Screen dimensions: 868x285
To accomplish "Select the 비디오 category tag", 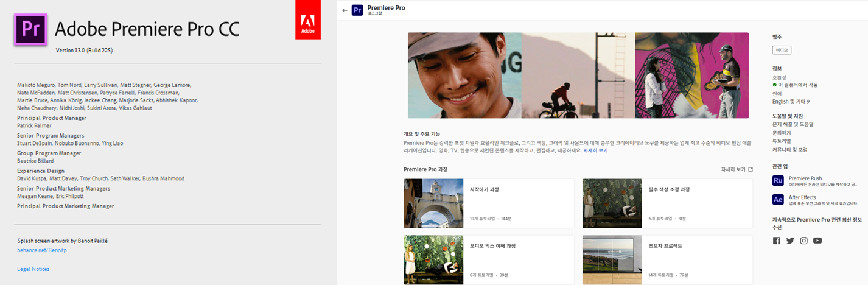I will pyautogui.click(x=782, y=50).
